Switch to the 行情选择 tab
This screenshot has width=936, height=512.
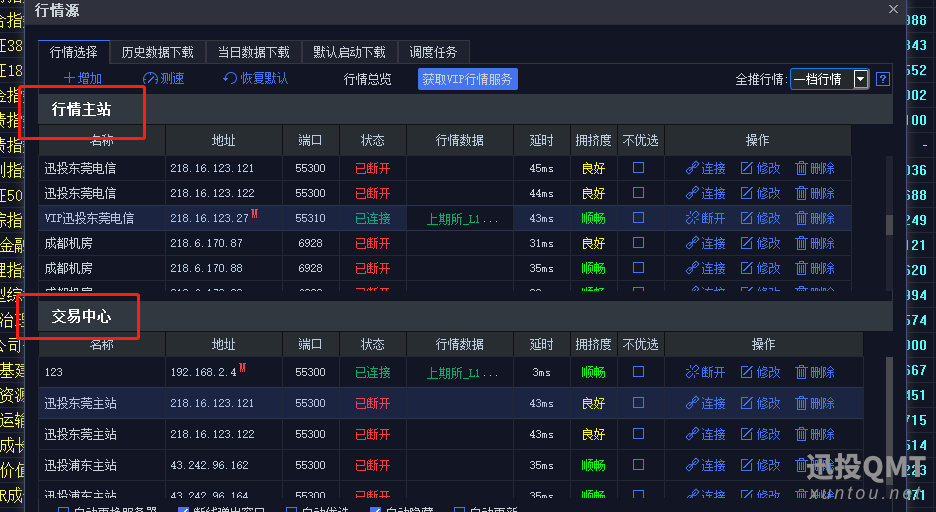pos(73,53)
